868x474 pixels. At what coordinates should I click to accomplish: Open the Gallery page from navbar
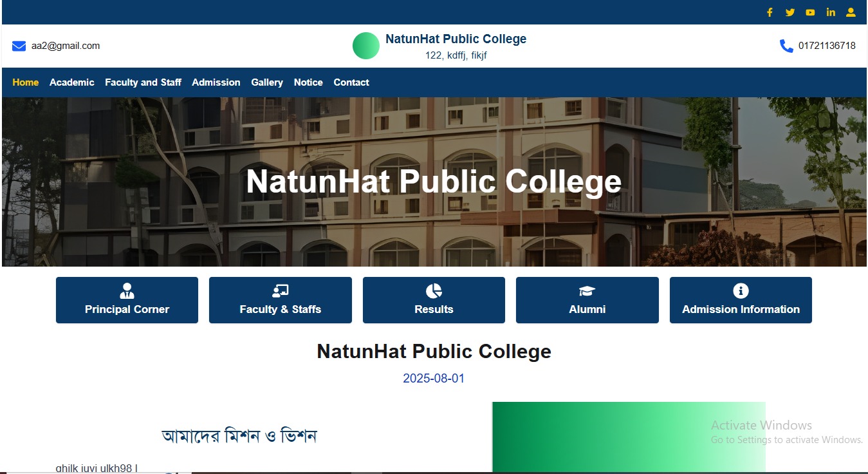click(267, 82)
